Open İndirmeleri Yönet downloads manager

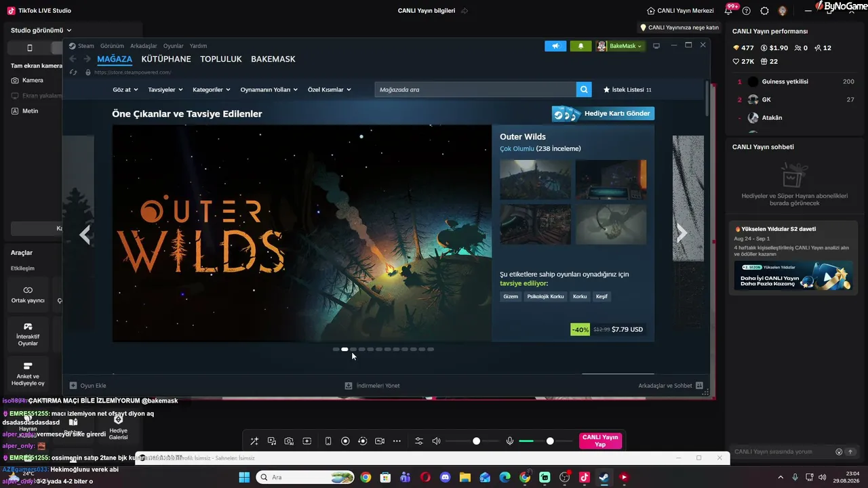tap(372, 386)
